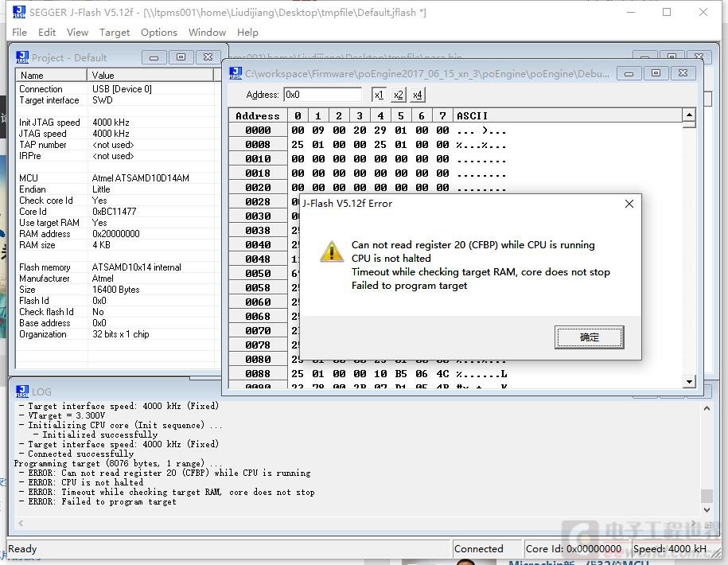
Task: Click 'Connected successfully' log line
Action: pos(76,454)
